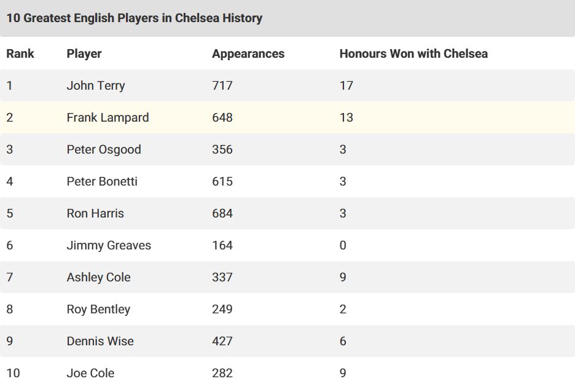Click the Peter Bonetti name cell

pyautogui.click(x=102, y=181)
